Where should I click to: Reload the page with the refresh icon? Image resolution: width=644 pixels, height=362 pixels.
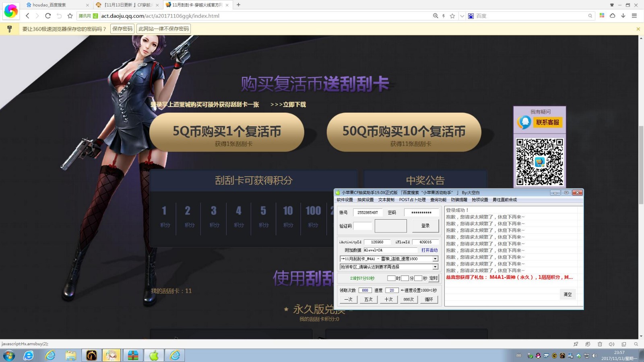pyautogui.click(x=48, y=16)
